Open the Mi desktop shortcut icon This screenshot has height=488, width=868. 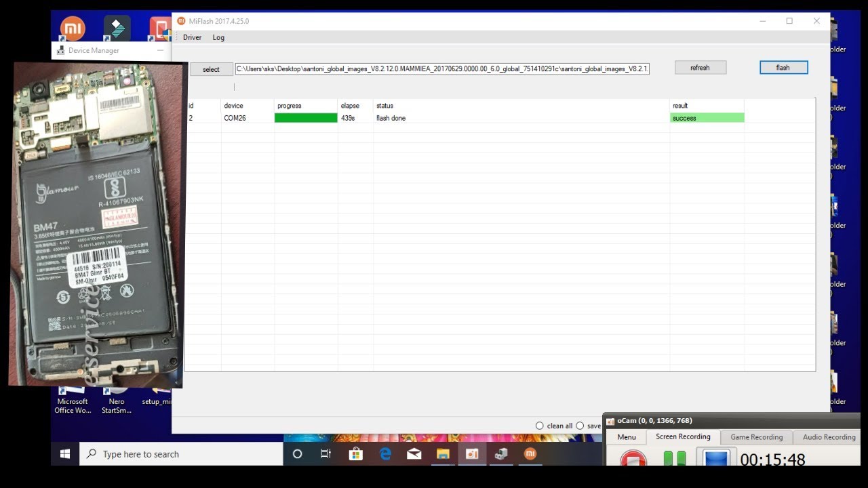point(73,28)
